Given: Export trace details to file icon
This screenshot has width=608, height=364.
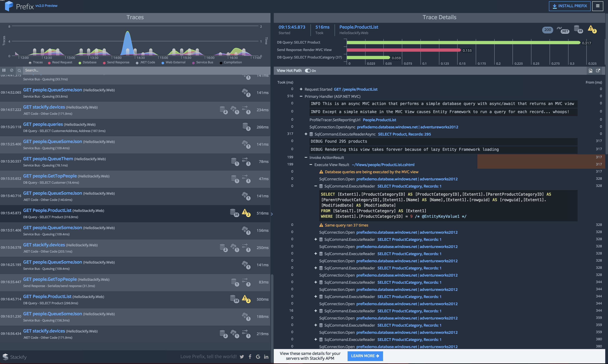Looking at the screenshot, I should point(590,71).
